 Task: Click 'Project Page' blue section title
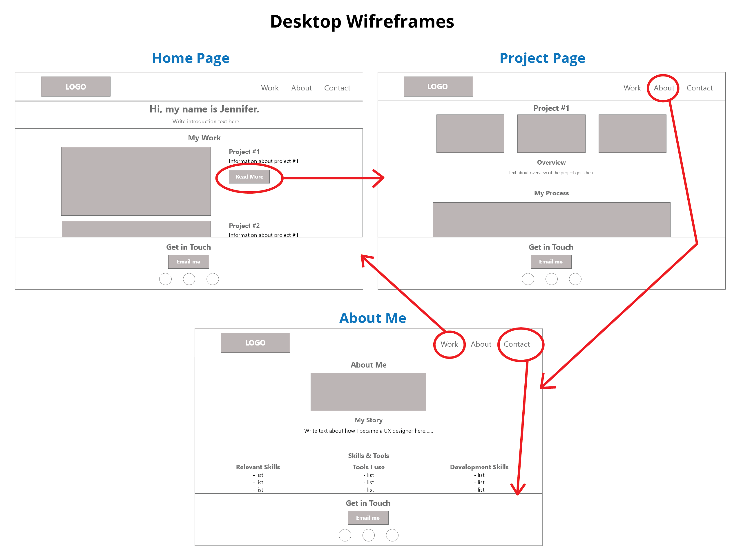coord(542,58)
